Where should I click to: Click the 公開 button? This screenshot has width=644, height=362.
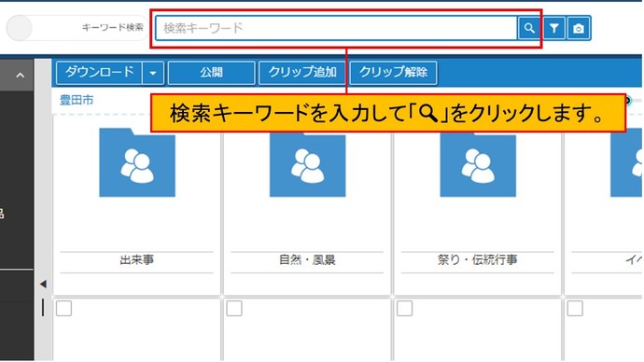212,73
